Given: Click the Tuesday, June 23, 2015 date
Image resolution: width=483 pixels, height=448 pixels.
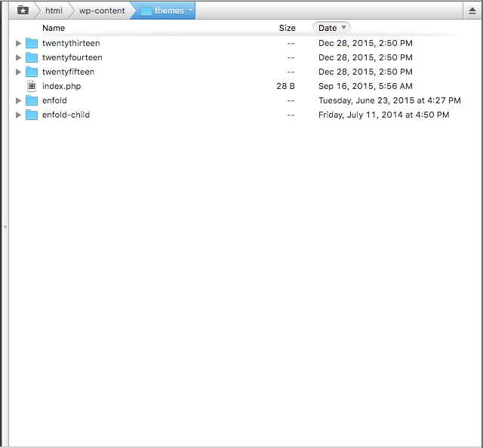Looking at the screenshot, I should (x=389, y=100).
